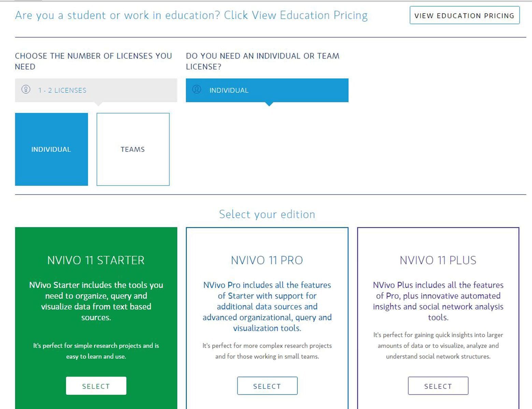Click the student or education pricing headline
Screen dimensions: 532x409
(x=191, y=15)
